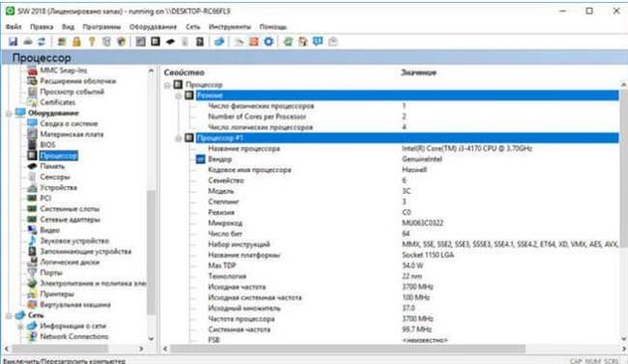
Task: Select Сенсоры in the sidebar tree
Action: (55, 177)
